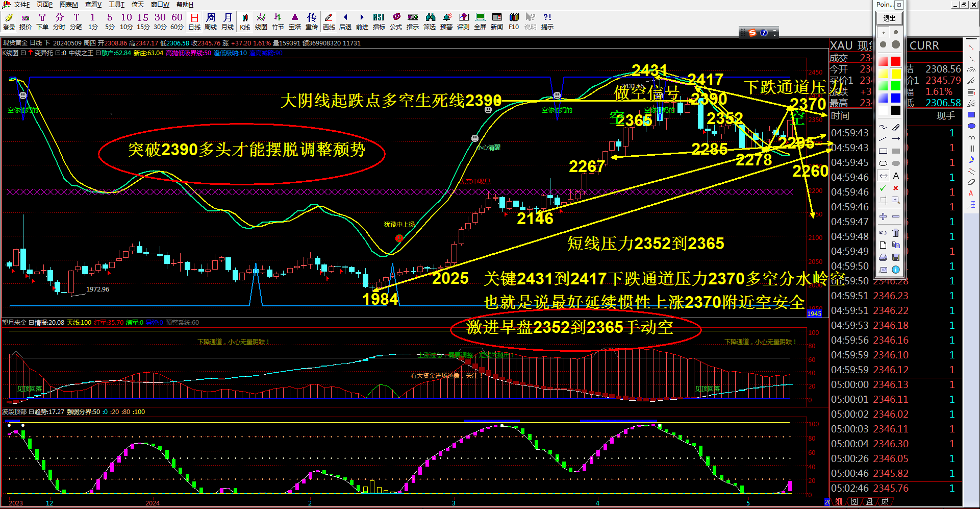Screen dimensions: 980x509
Task: Open the 预警 alert bell icon
Action: [446, 21]
